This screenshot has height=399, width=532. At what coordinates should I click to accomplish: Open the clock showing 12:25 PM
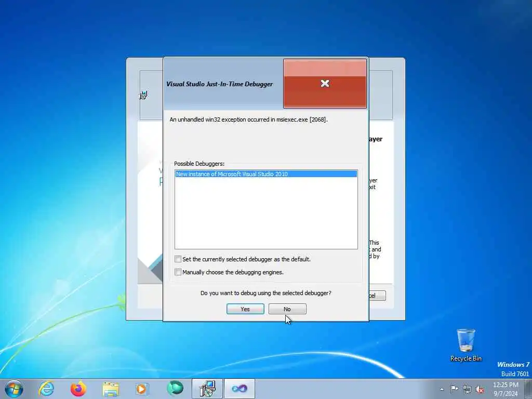click(x=506, y=389)
